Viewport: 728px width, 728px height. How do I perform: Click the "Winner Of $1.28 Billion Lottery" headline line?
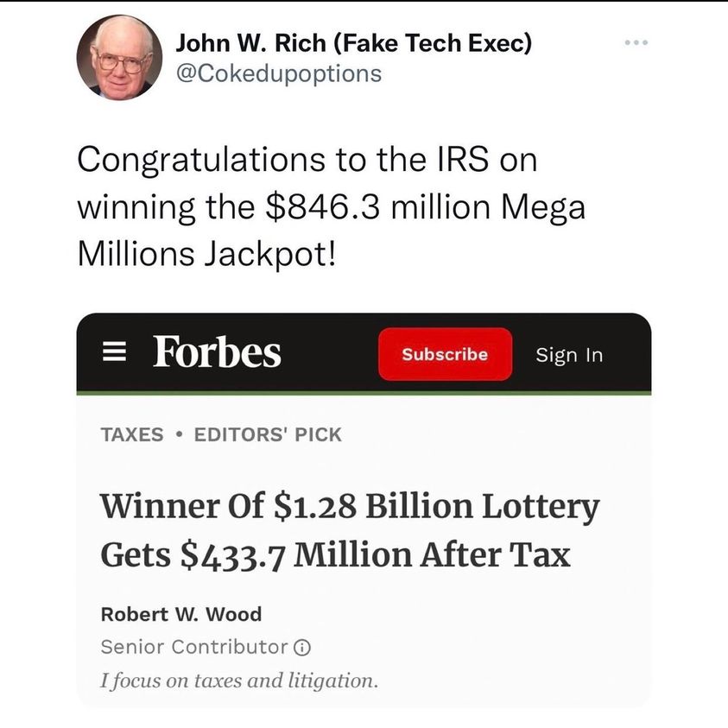point(350,507)
